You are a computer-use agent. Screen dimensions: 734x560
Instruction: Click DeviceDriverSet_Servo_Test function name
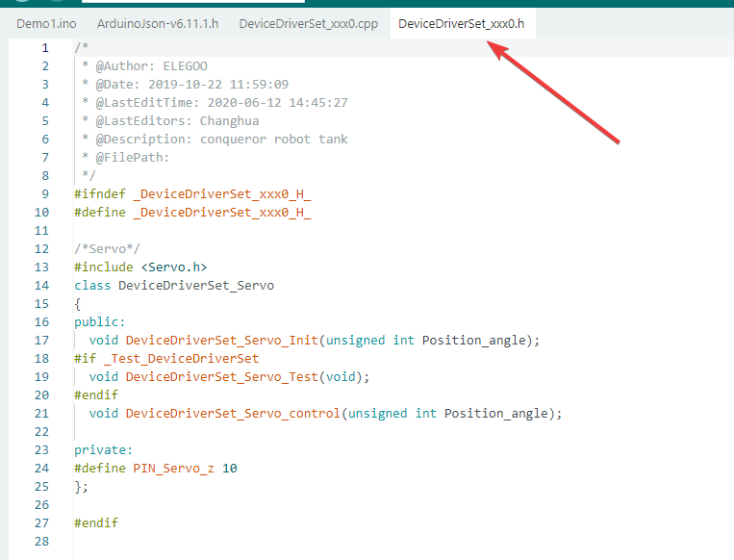(x=222, y=376)
